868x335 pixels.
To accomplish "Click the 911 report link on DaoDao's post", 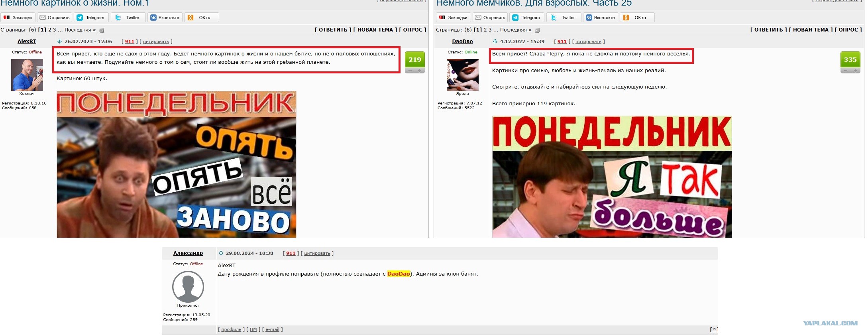I will click(562, 41).
